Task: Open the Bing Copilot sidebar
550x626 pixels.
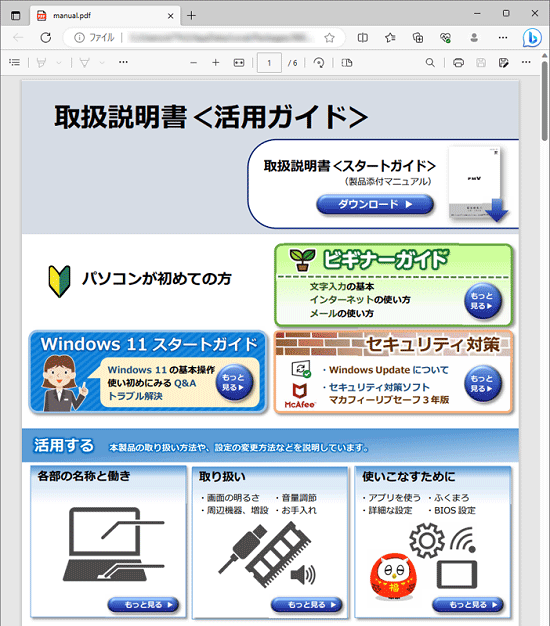Action: click(532, 38)
